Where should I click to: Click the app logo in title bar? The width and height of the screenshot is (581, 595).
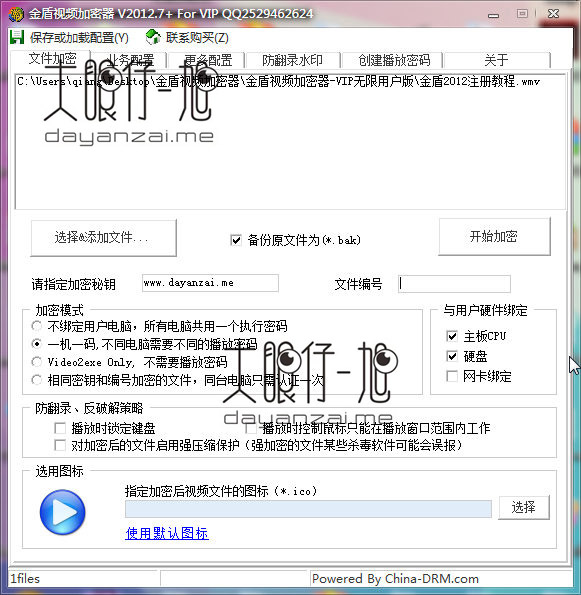pyautogui.click(x=16, y=14)
